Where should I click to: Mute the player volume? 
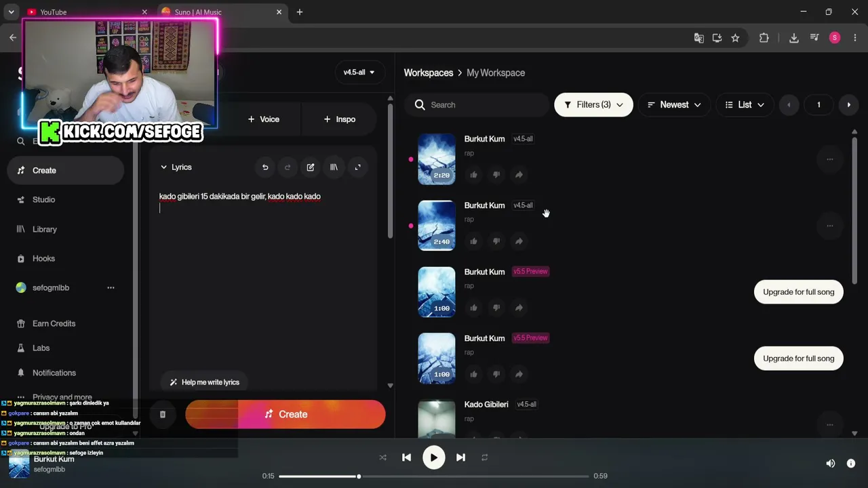[831, 464]
